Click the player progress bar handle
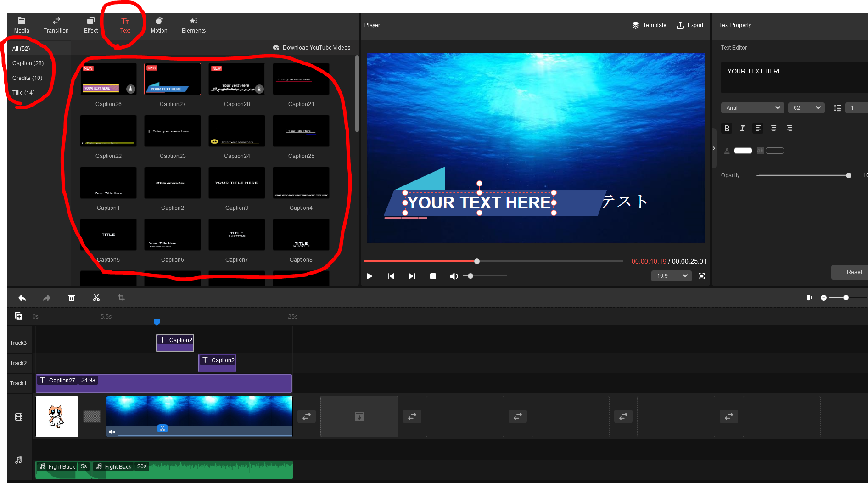The image size is (868, 483). 477,261
